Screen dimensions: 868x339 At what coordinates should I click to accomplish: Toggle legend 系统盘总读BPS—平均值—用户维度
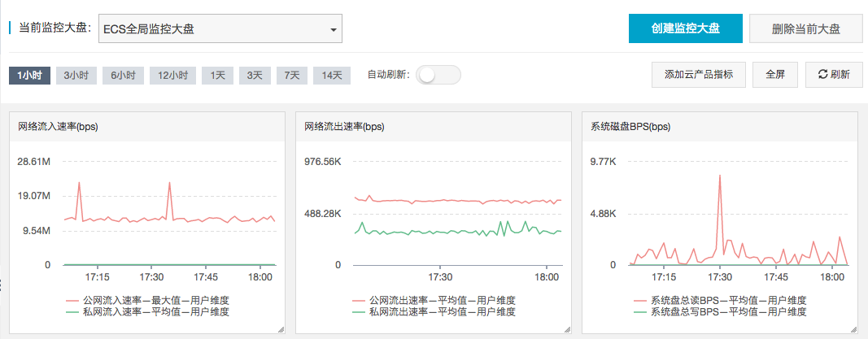click(x=722, y=301)
